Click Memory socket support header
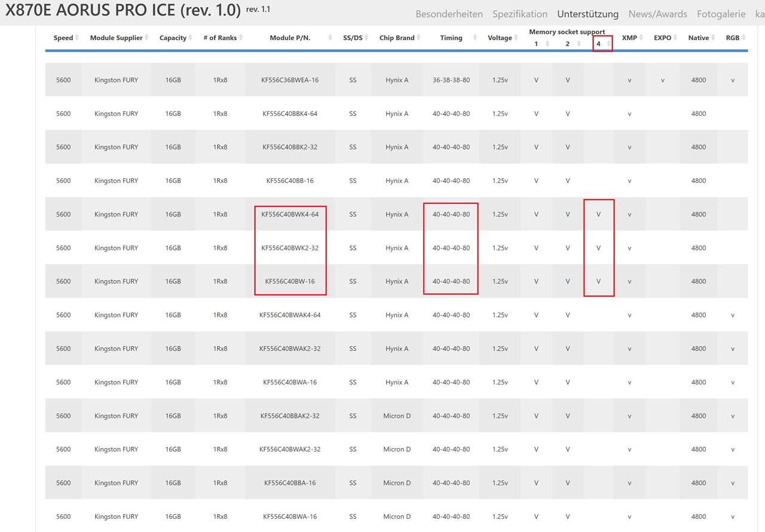Screen dimensions: 765x532 [567, 32]
